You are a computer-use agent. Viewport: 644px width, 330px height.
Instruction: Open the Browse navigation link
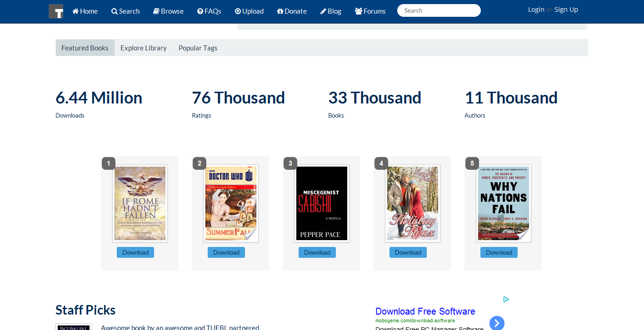[169, 11]
